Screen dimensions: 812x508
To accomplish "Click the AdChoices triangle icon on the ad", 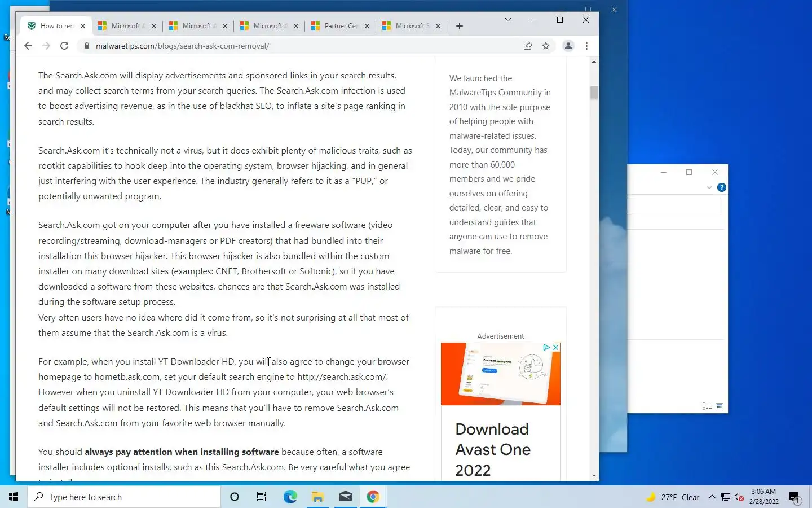I will pyautogui.click(x=546, y=347).
